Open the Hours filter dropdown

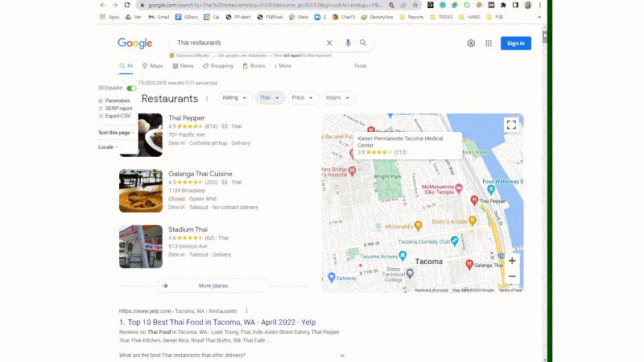click(337, 97)
